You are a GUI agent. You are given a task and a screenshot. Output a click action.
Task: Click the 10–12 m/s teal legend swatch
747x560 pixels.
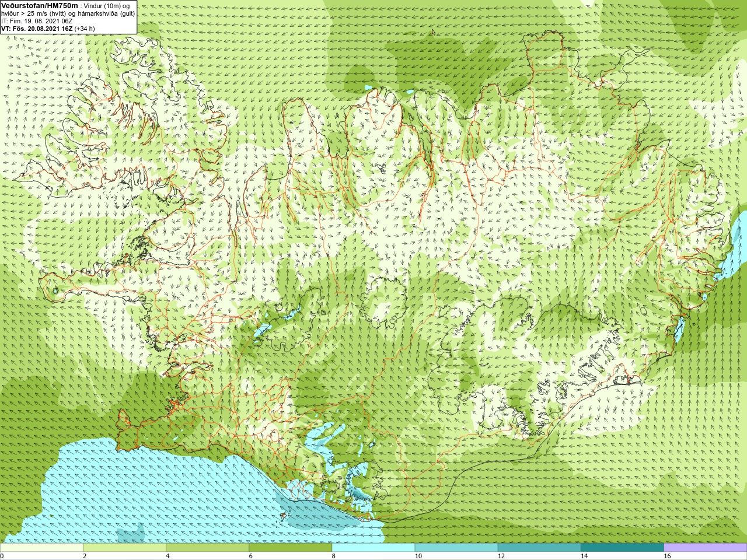coord(456,548)
